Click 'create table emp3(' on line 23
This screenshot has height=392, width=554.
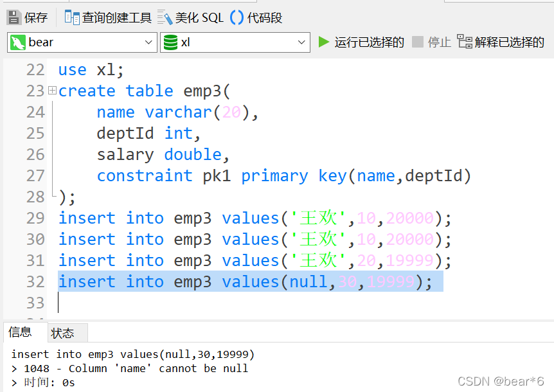pos(144,91)
